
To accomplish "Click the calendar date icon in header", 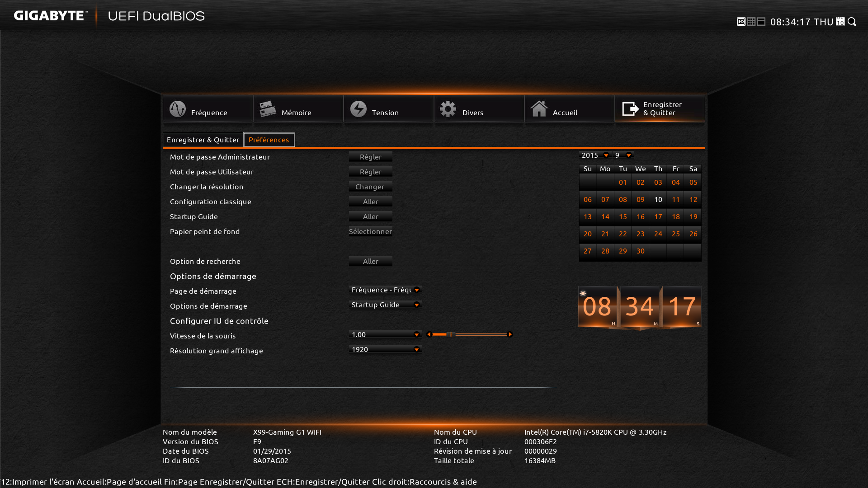I will [x=840, y=21].
